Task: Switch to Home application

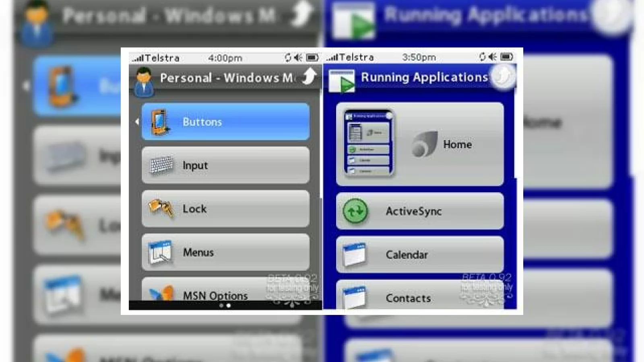Action: point(420,144)
